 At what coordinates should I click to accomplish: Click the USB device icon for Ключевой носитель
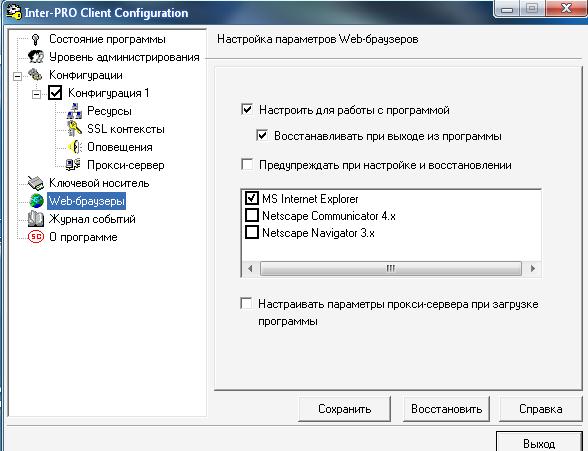[x=36, y=183]
